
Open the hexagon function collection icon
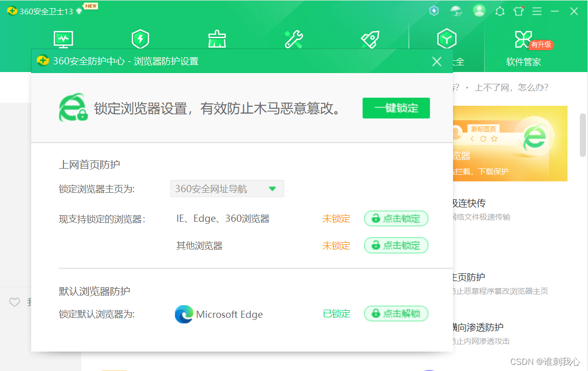point(447,39)
